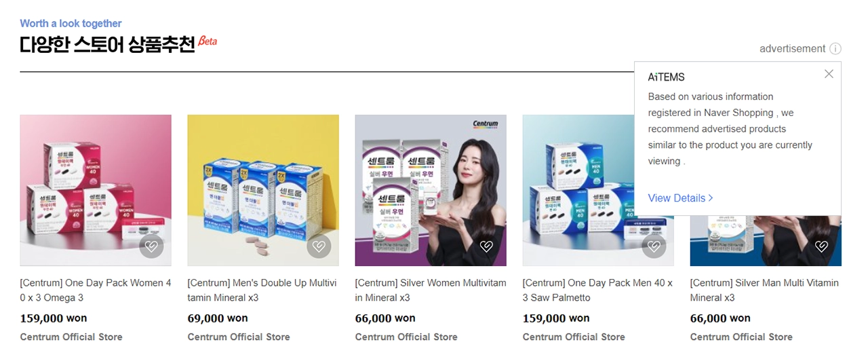This screenshot has height=357, width=868.
Task: Open [Centrum] One Day Pack Men Saw Palmetto title
Action: point(597,290)
